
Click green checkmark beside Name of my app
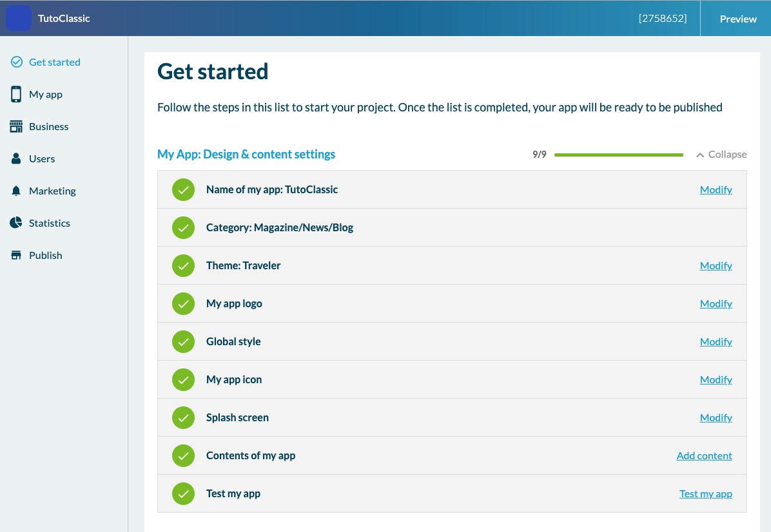coord(183,190)
